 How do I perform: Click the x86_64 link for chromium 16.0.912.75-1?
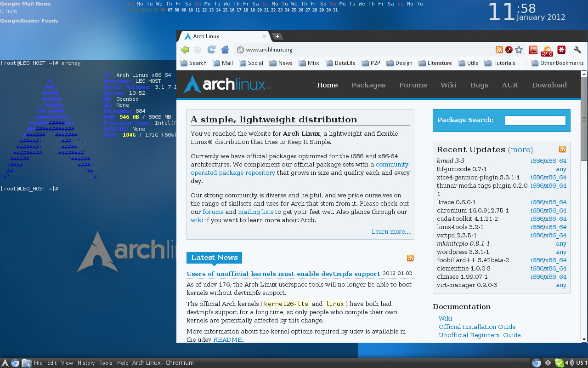click(556, 211)
